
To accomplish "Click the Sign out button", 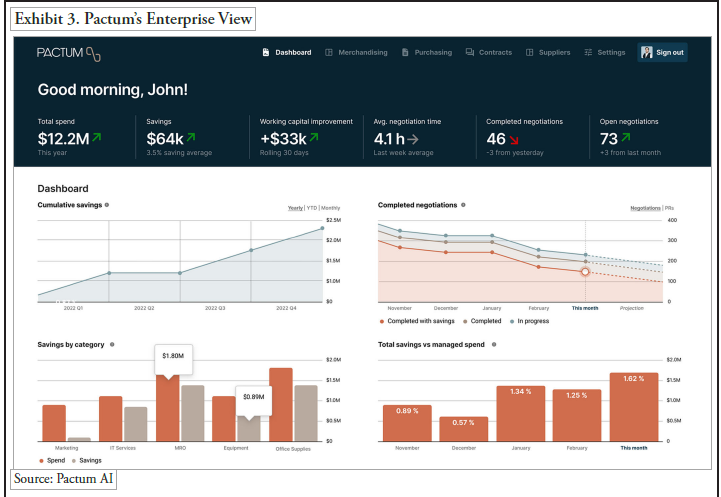I will 662,52.
